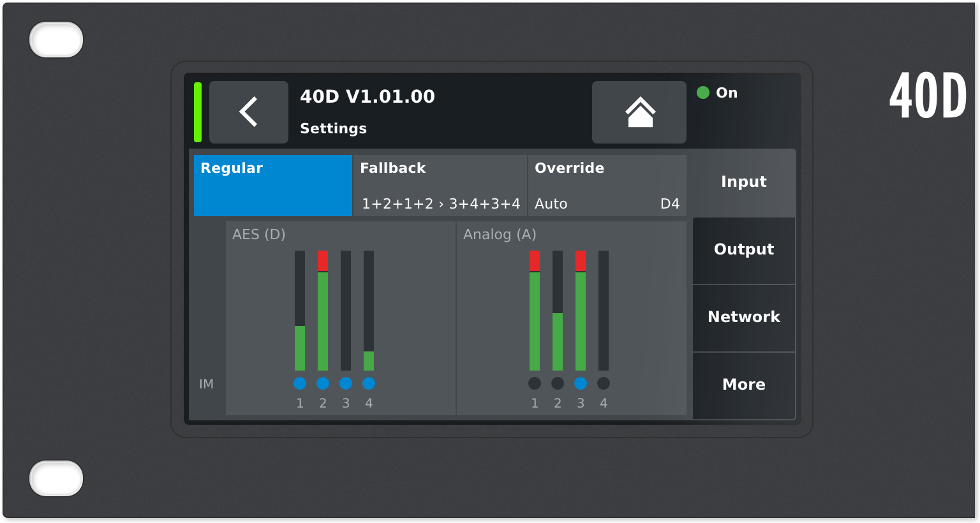This screenshot has width=980, height=523.
Task: Select Analog channel 4 empty level meter
Action: pos(604,311)
